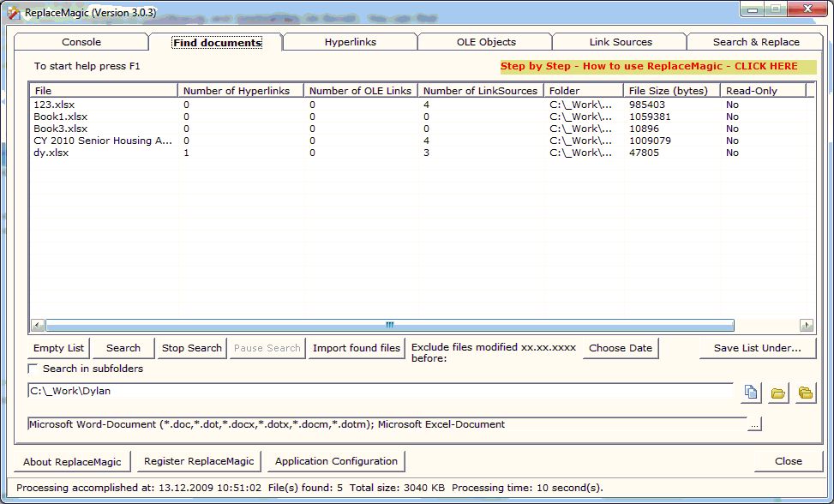Open Application Configuration
Screen dimensions: 834x504
point(336,461)
